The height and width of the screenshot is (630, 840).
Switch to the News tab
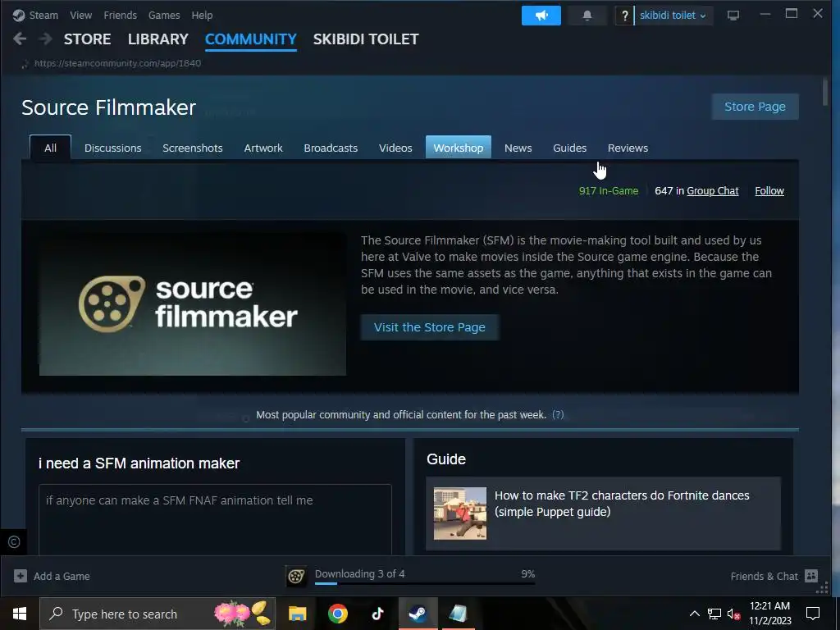point(518,148)
